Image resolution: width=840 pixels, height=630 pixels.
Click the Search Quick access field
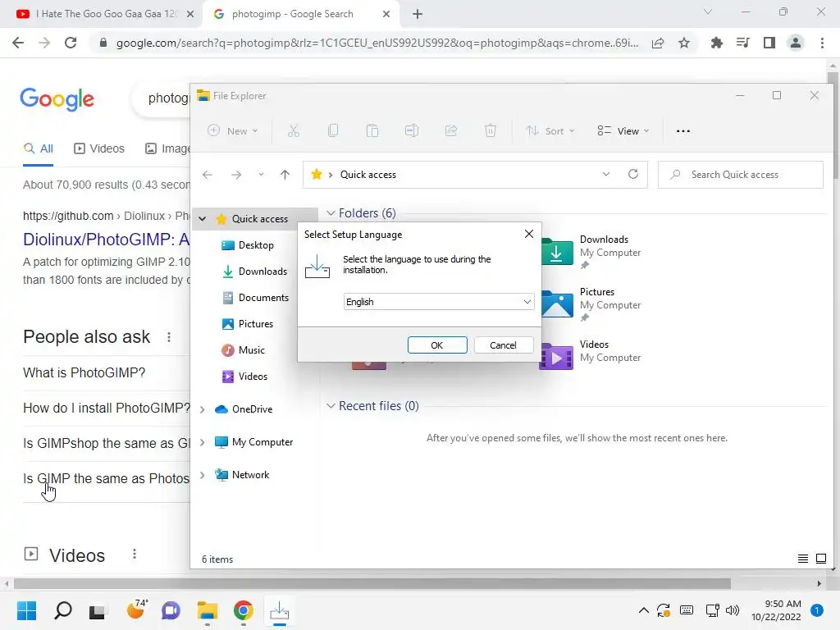[x=741, y=175]
